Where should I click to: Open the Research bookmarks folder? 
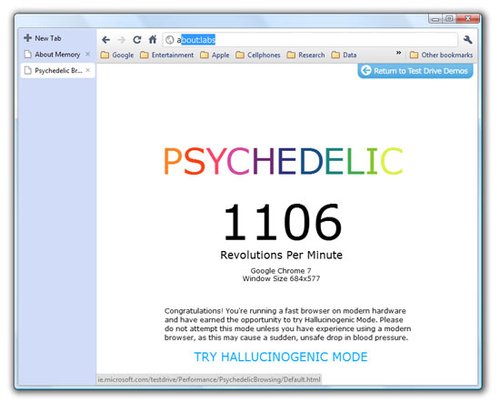pyautogui.click(x=306, y=55)
